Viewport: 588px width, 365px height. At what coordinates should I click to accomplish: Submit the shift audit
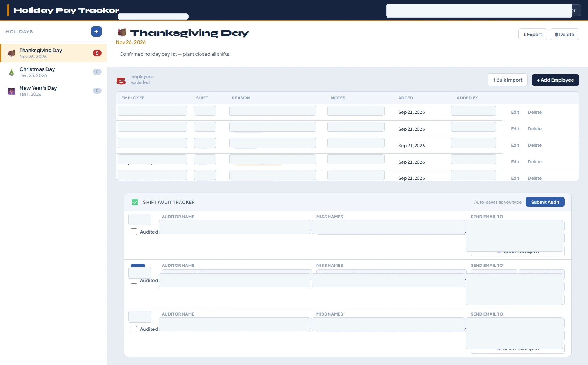coord(545,202)
